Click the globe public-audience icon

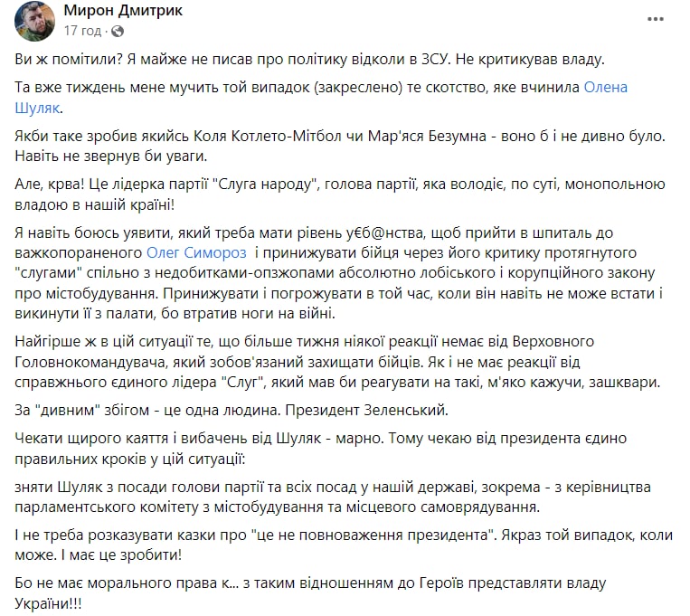(114, 30)
